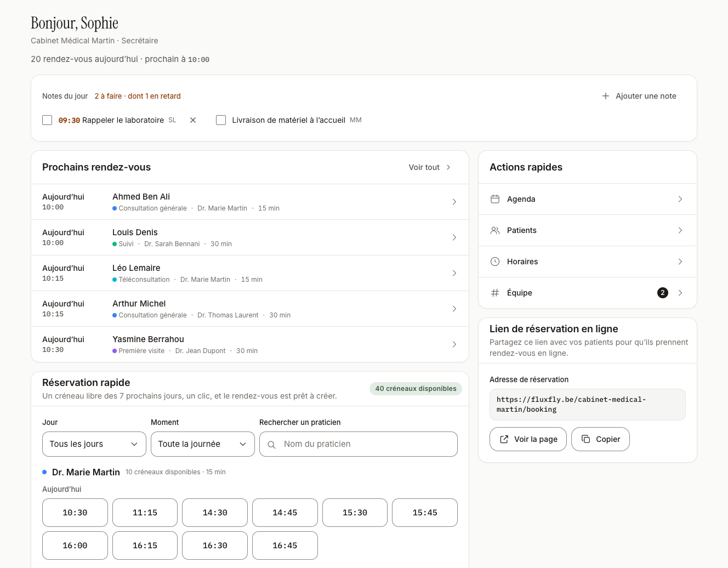Book the 16:30 time slot
This screenshot has height=568, width=728.
(x=215, y=546)
